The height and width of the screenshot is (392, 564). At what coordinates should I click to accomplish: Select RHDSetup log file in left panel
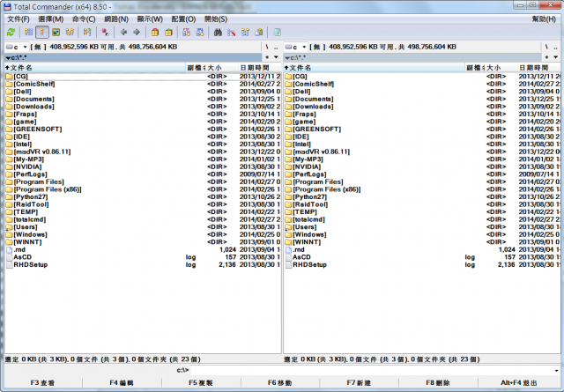(143, 264)
